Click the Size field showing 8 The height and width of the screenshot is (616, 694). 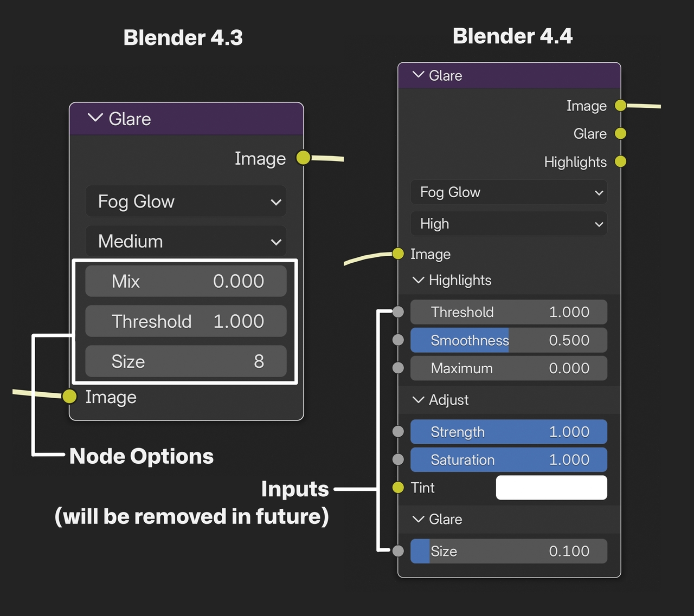tap(186, 361)
